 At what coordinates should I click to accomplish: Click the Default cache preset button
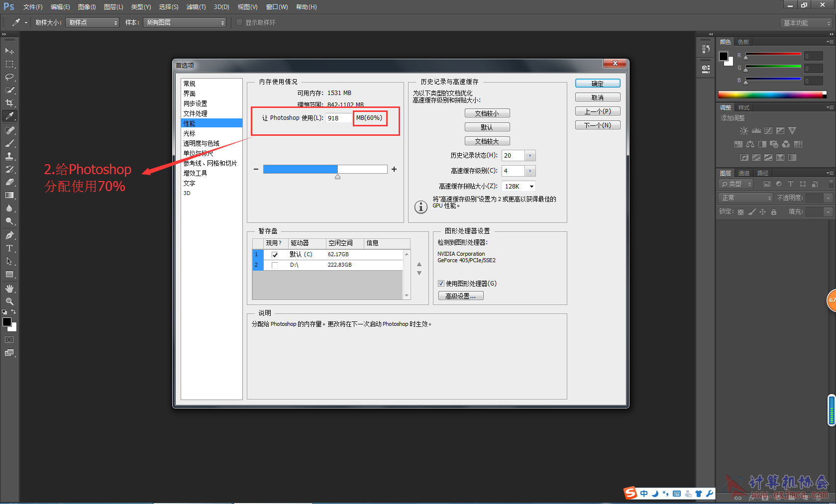click(x=487, y=127)
